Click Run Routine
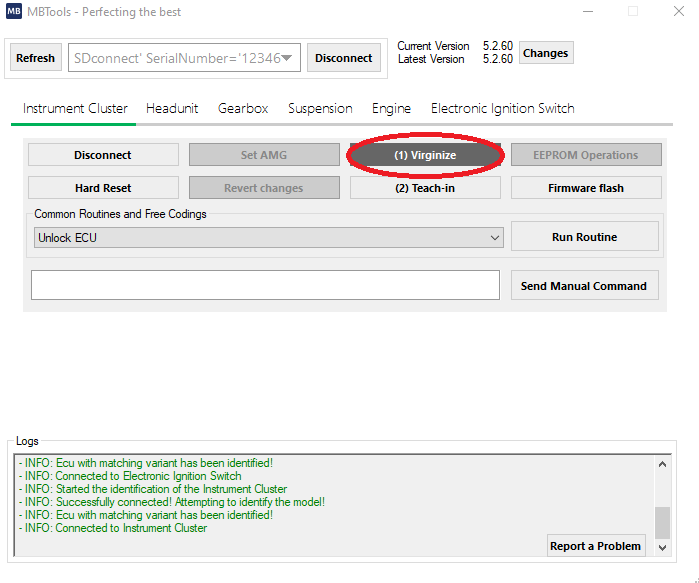The image size is (699, 583). 584,237
